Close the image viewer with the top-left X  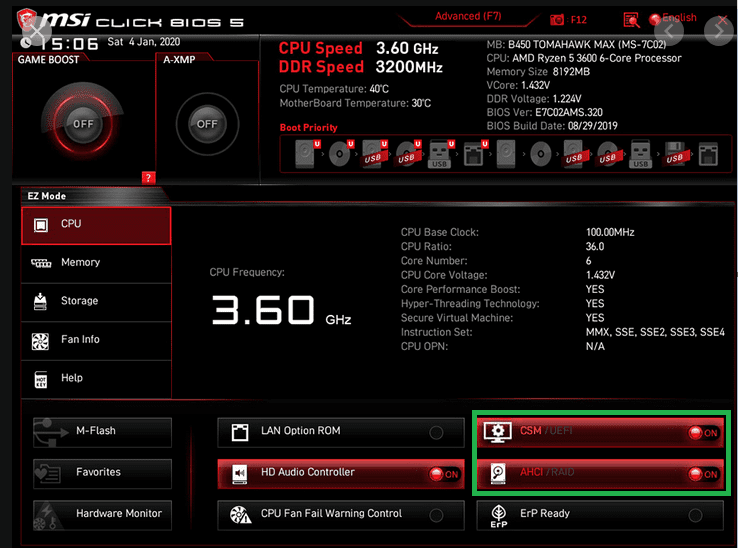coord(37,32)
